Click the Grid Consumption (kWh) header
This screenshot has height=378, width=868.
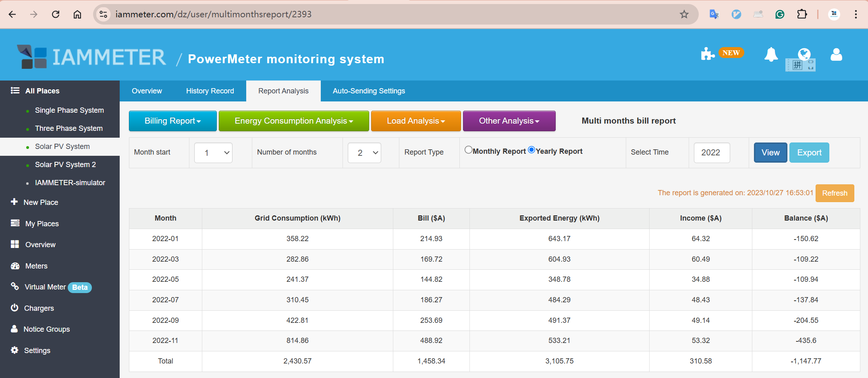(x=297, y=218)
